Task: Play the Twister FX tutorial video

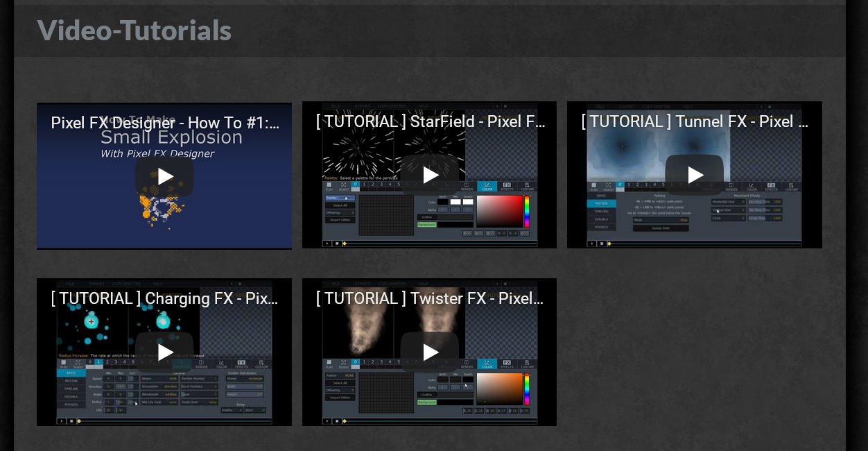Action: 430,352
